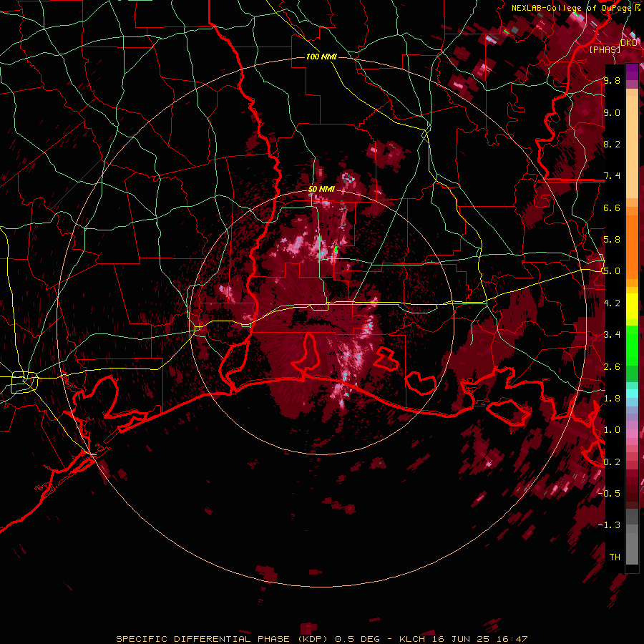Image resolution: width=644 pixels, height=644 pixels.
Task: Click the Specific Differential Phase caption text
Action: tap(321, 639)
